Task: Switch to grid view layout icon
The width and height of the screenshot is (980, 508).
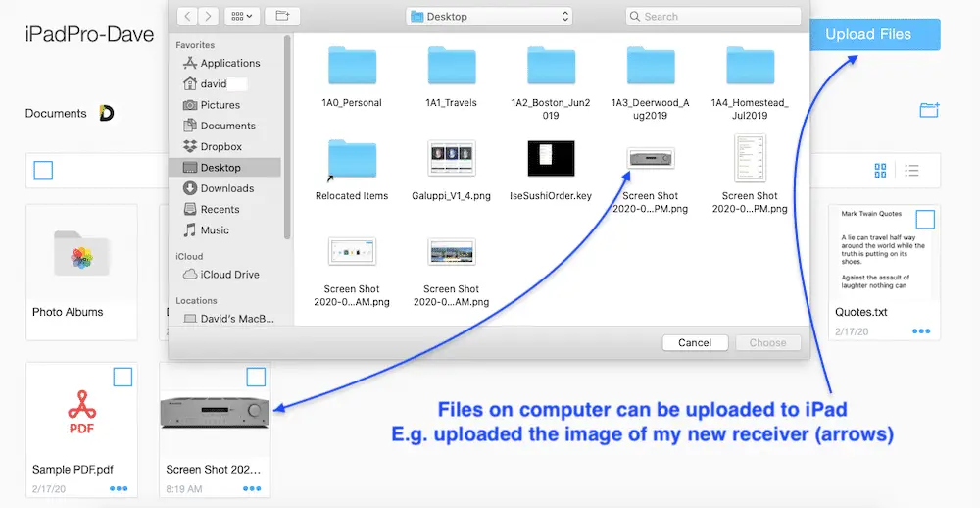Action: pos(880,171)
